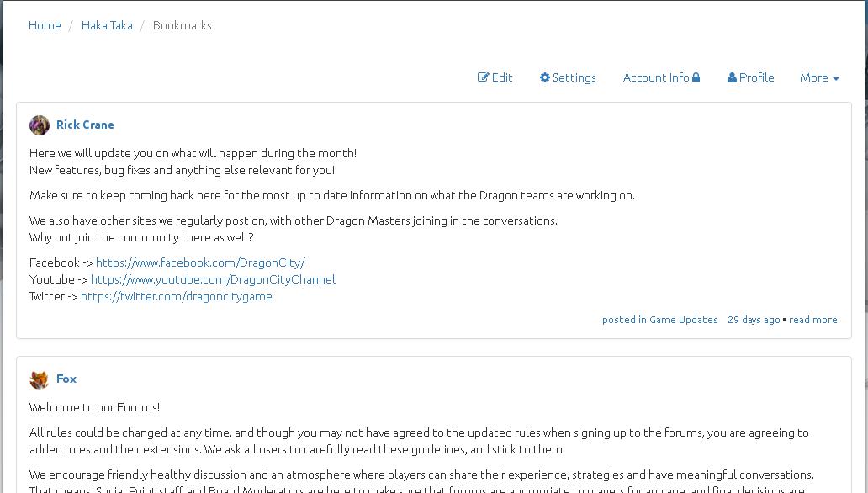
Task: Go to Home breadcrumb
Action: click(45, 25)
